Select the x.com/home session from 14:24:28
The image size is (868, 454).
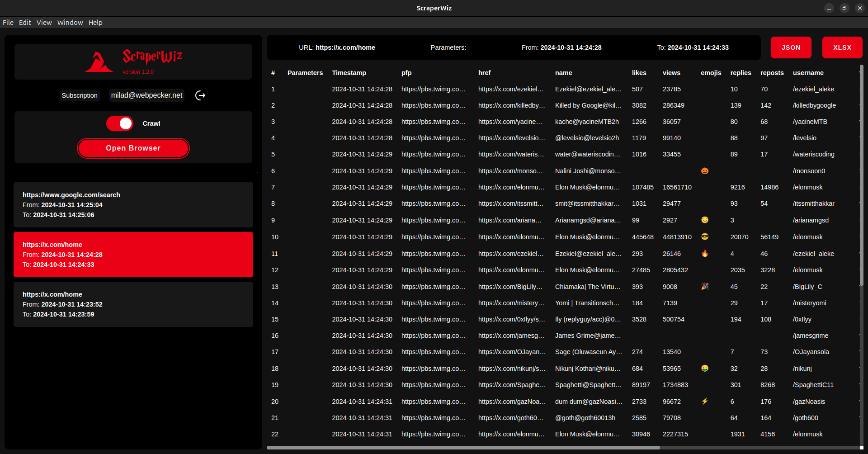point(133,255)
